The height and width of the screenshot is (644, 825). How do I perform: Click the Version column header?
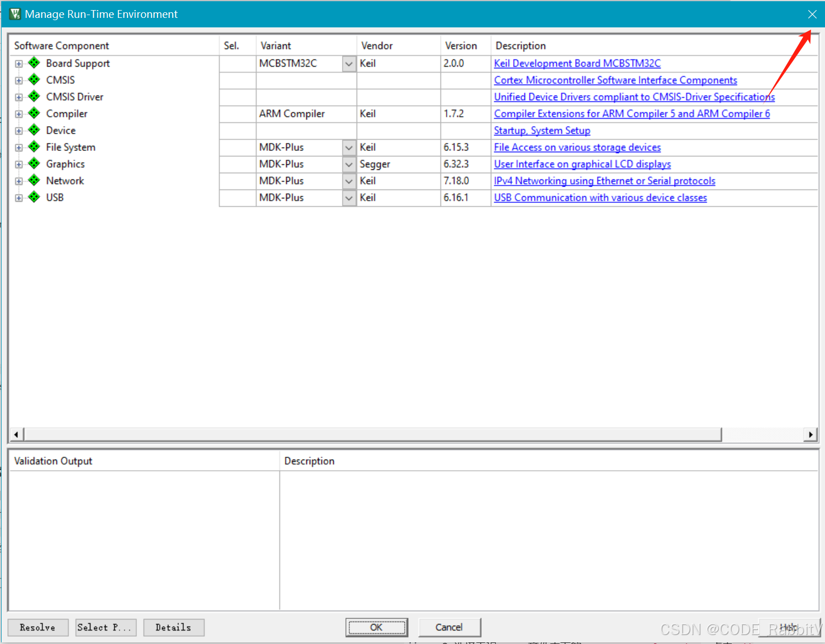tap(466, 46)
